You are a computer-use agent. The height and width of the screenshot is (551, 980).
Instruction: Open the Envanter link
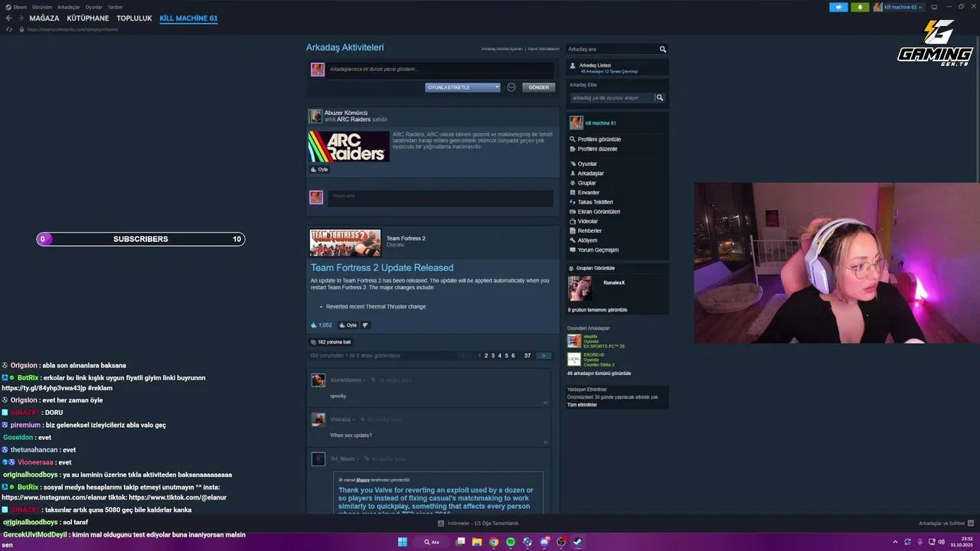[x=589, y=193]
